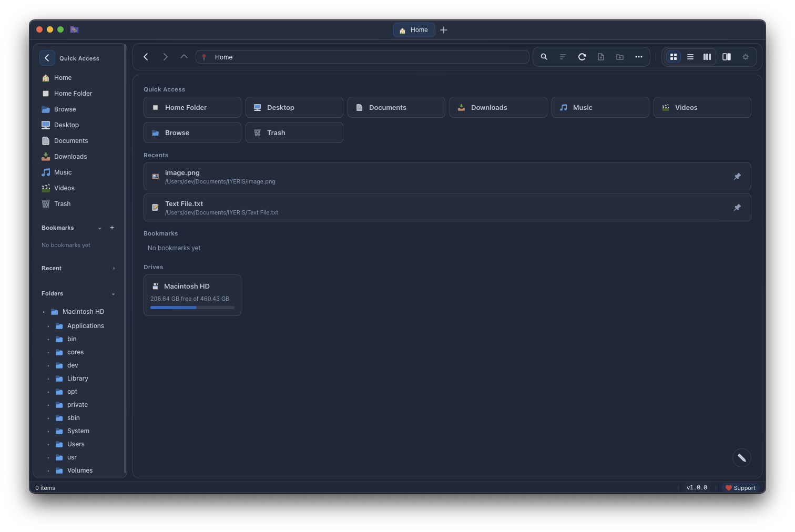
Task: Click the Support heart button
Action: [x=740, y=488]
